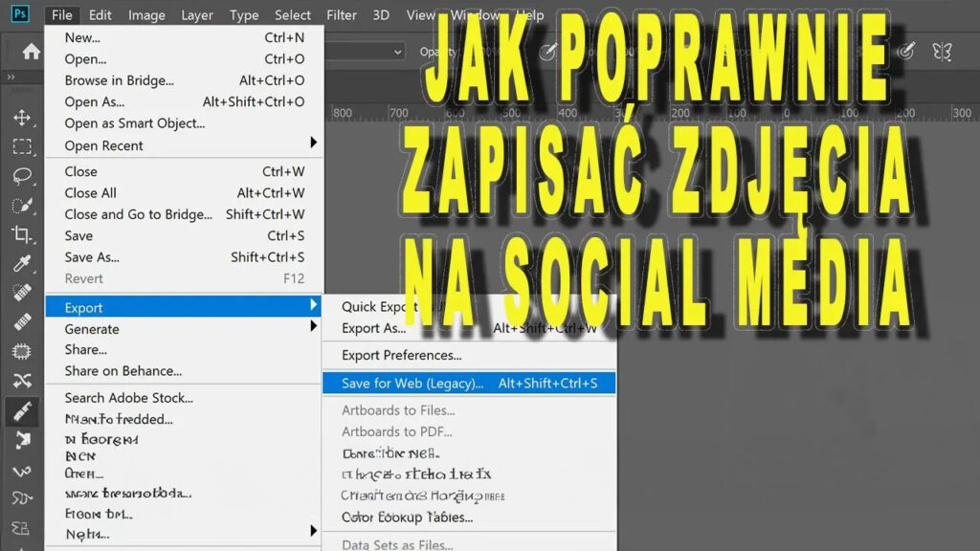This screenshot has height=551, width=980.
Task: Expand the toolbar with double-arrow
Action: [x=11, y=77]
